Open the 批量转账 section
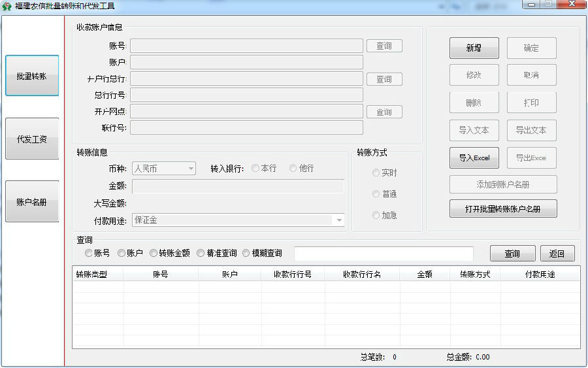The image size is (588, 368). coord(32,76)
